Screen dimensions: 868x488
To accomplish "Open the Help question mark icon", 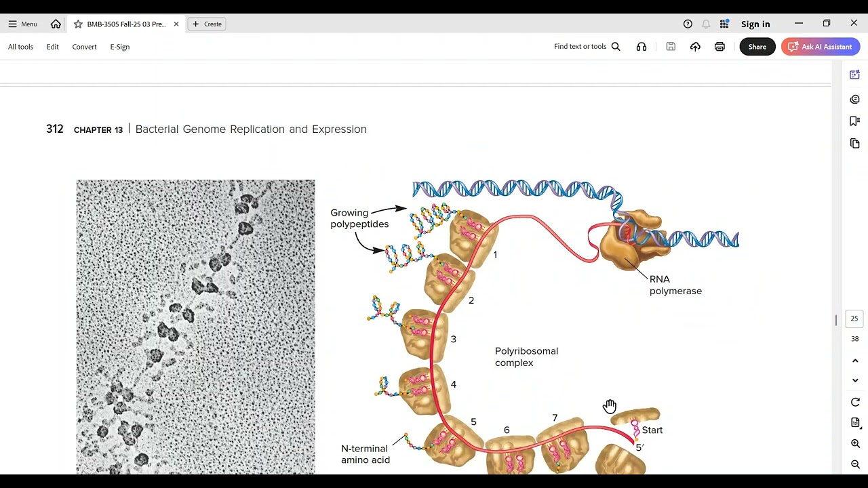I will click(688, 24).
